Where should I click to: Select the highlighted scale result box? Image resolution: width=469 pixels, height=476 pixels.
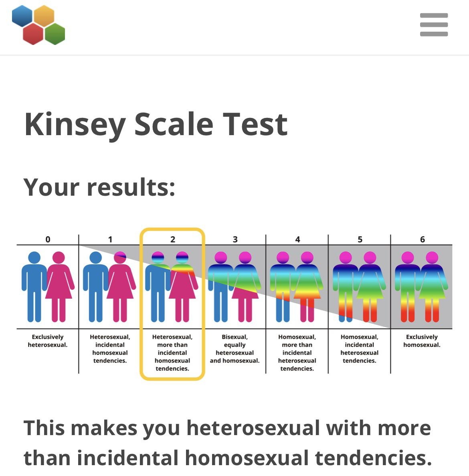tap(173, 303)
